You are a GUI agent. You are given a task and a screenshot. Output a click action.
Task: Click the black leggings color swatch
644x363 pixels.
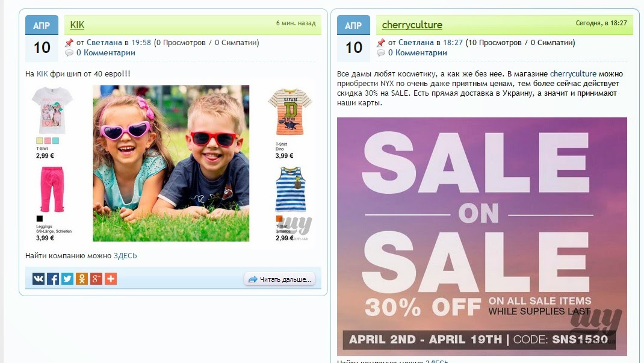[x=40, y=219]
